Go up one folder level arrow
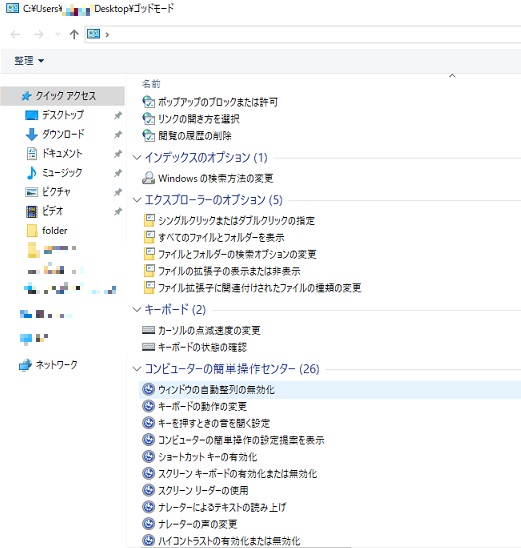 point(74,34)
